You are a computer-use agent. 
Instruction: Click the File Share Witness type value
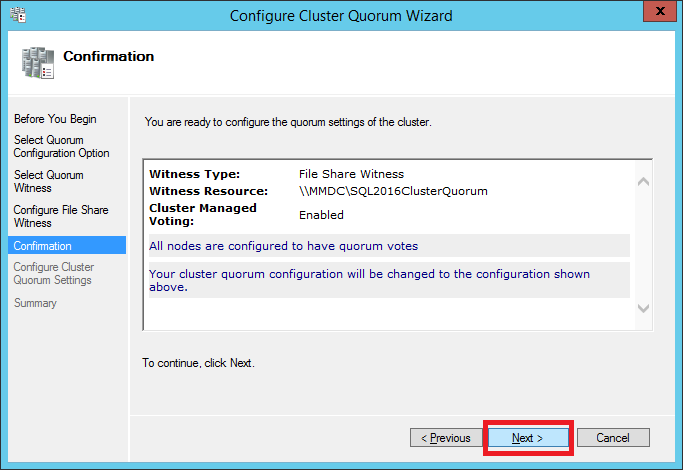(351, 174)
